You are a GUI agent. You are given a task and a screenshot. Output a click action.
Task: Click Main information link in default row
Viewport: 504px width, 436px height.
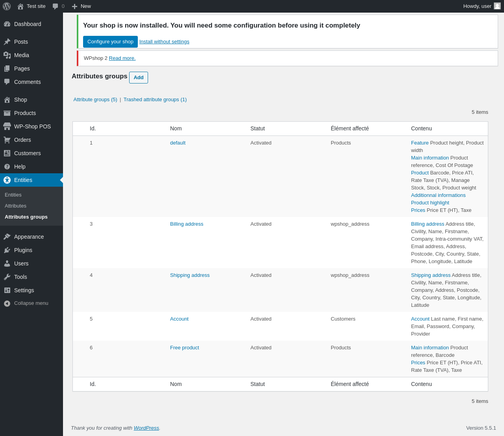pos(430,158)
